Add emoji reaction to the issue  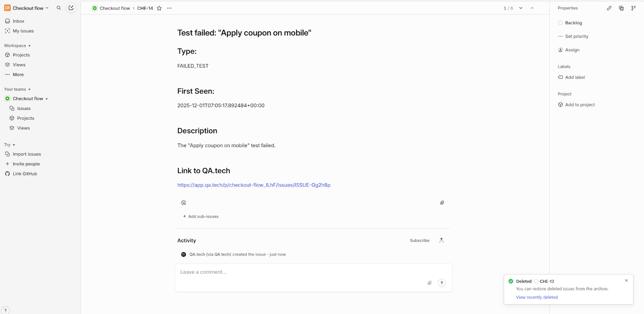184,203
